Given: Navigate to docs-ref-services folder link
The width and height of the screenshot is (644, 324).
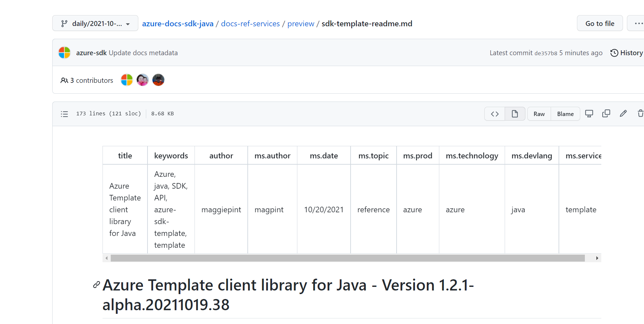Looking at the screenshot, I should click(250, 24).
